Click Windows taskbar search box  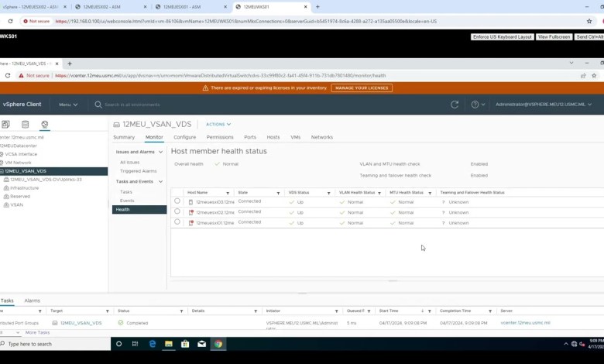pos(55,344)
